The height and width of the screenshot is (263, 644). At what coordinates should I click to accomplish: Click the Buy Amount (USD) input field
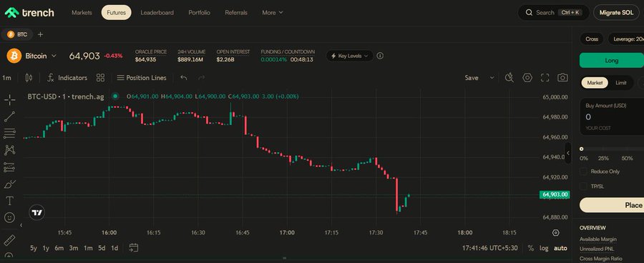[x=612, y=117]
